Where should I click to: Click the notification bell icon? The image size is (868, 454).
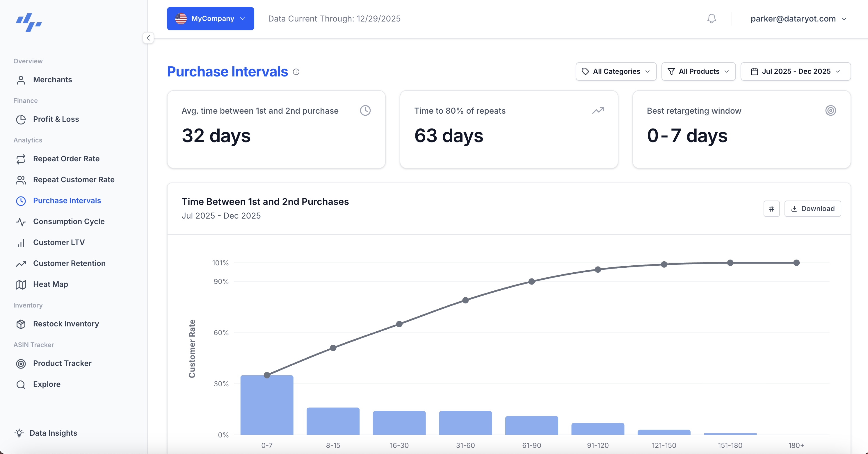[x=712, y=19]
